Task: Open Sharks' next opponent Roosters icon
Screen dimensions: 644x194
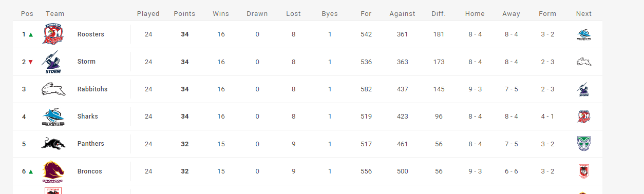Action: pos(584,117)
